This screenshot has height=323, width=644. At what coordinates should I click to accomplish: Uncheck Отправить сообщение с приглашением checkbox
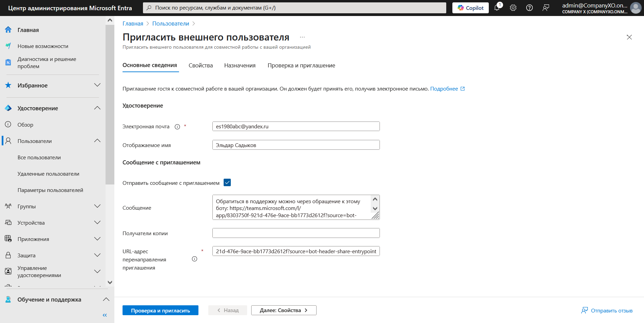pos(227,183)
